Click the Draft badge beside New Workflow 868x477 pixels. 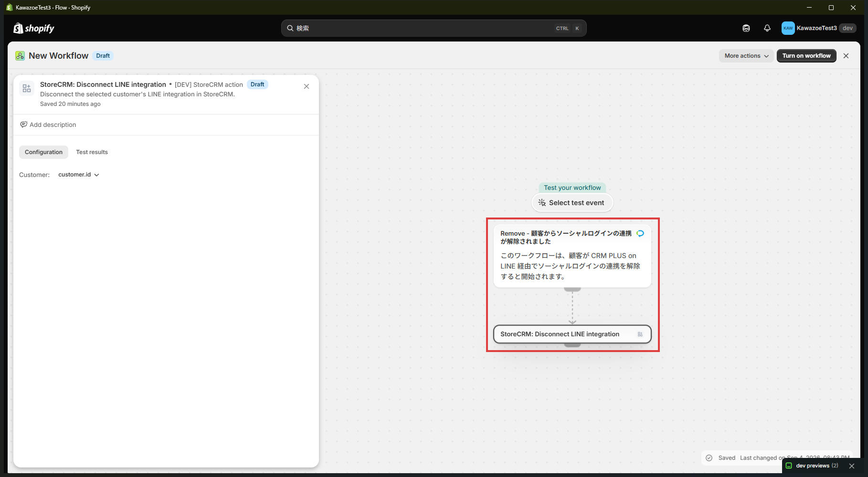(x=103, y=56)
